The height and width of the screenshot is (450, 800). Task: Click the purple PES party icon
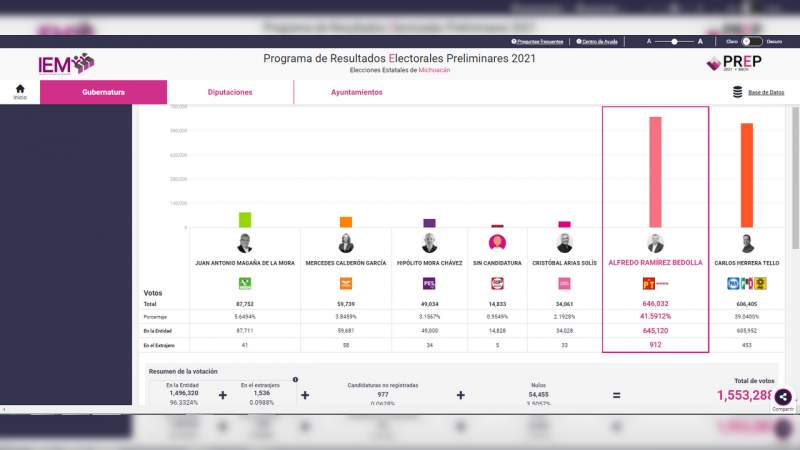coord(430,283)
